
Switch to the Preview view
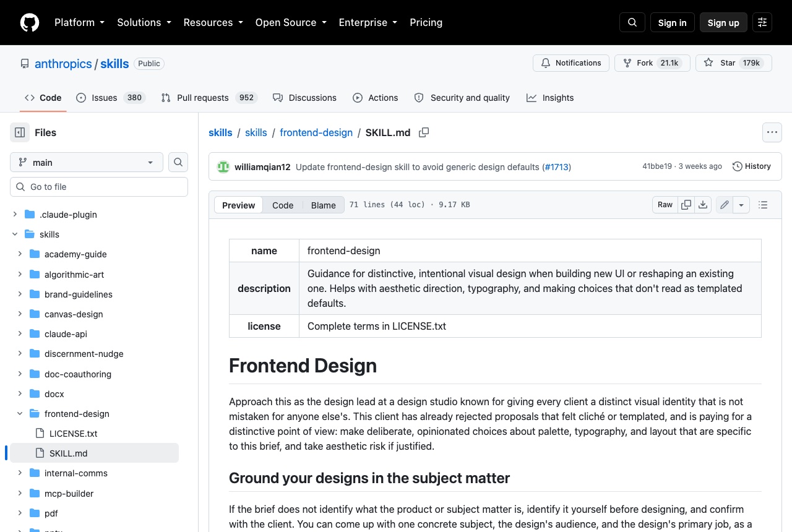click(x=239, y=205)
